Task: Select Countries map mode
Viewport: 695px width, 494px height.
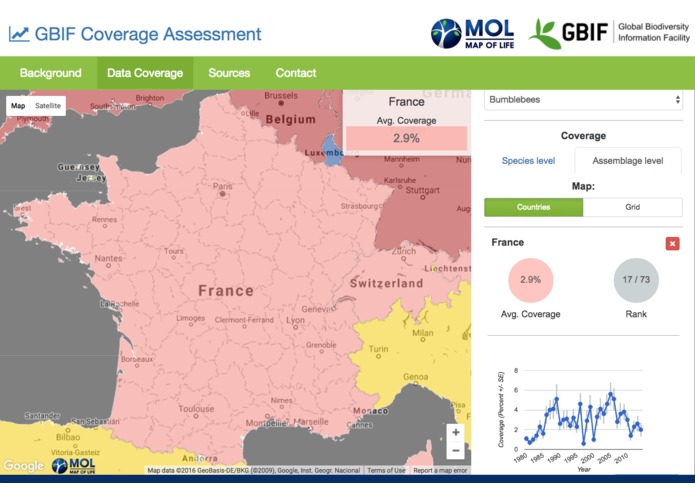Action: [534, 207]
